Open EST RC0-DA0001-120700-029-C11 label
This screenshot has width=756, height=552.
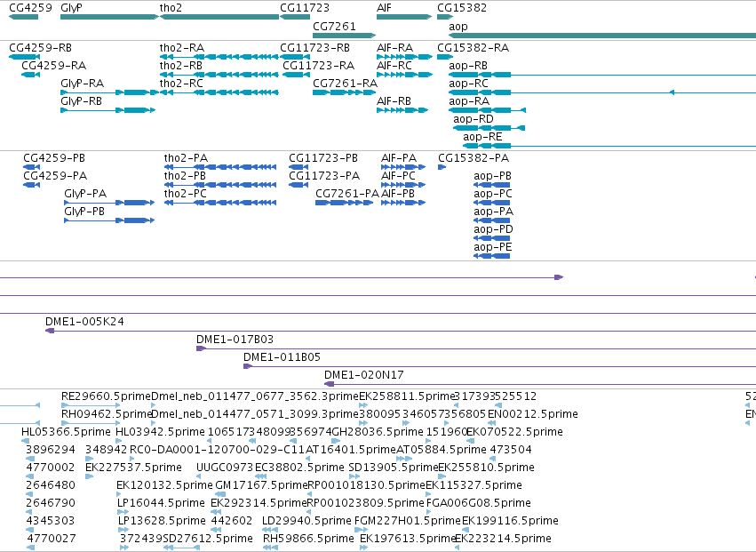pyautogui.click(x=217, y=450)
